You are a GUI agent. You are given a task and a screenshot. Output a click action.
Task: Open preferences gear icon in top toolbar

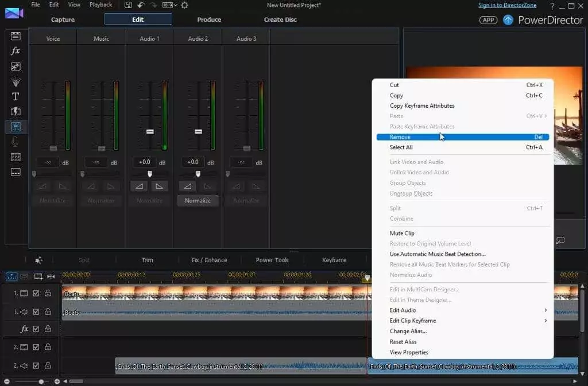[x=184, y=5]
